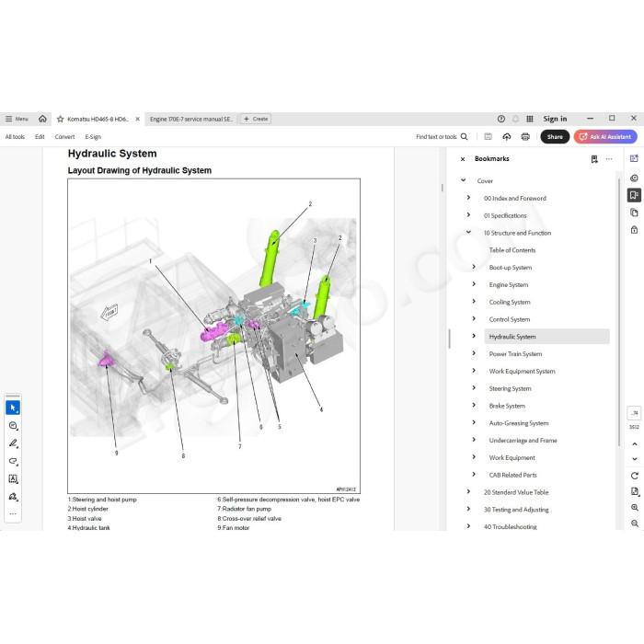Expand Cooling System bookmark
Screen dimensions: 644x644
tap(474, 302)
